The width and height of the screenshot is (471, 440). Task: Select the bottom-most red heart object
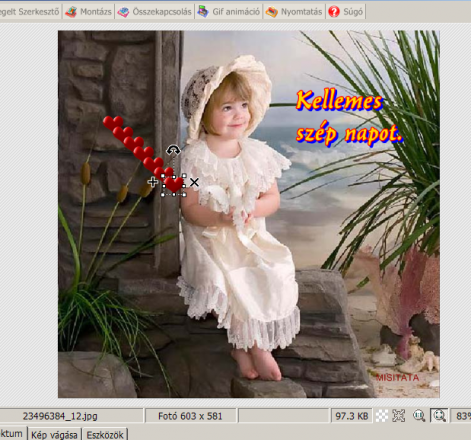coord(174,185)
